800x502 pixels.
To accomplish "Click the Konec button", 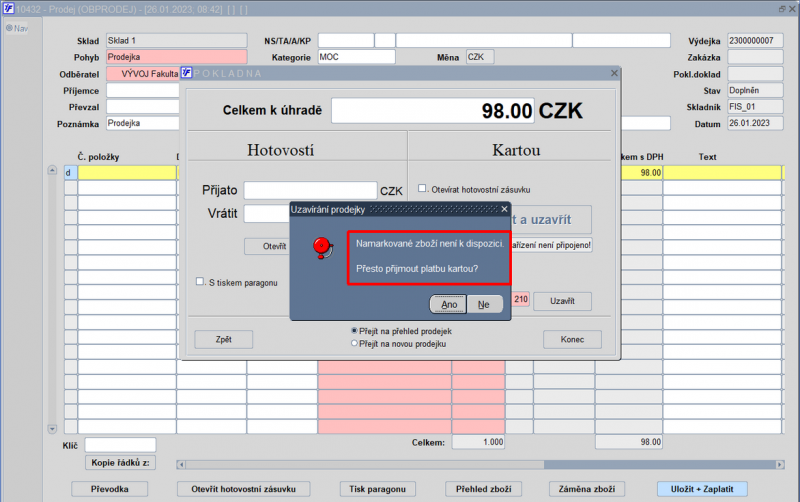I will 572,339.
